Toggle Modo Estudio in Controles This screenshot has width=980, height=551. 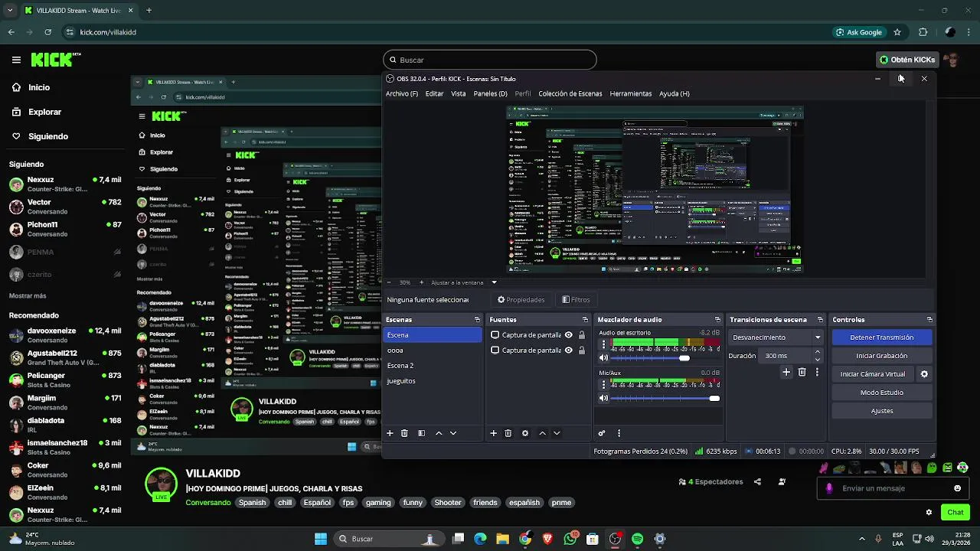tap(882, 393)
